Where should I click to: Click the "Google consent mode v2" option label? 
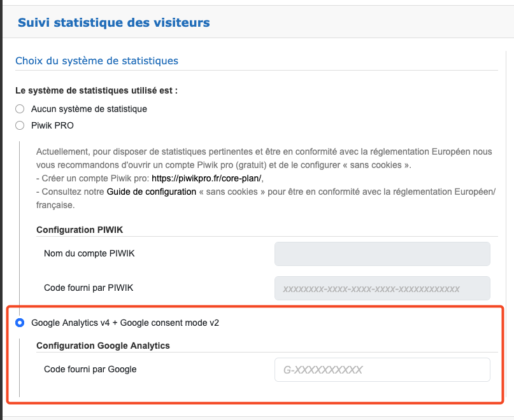125,323
